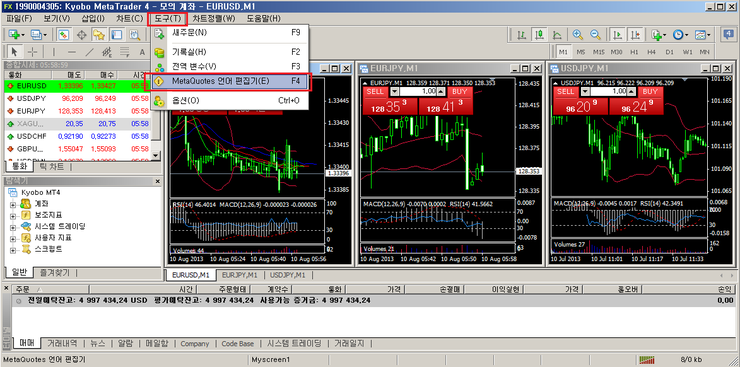
Task: Open the Profiles dropdown arrow
Action: (45, 35)
